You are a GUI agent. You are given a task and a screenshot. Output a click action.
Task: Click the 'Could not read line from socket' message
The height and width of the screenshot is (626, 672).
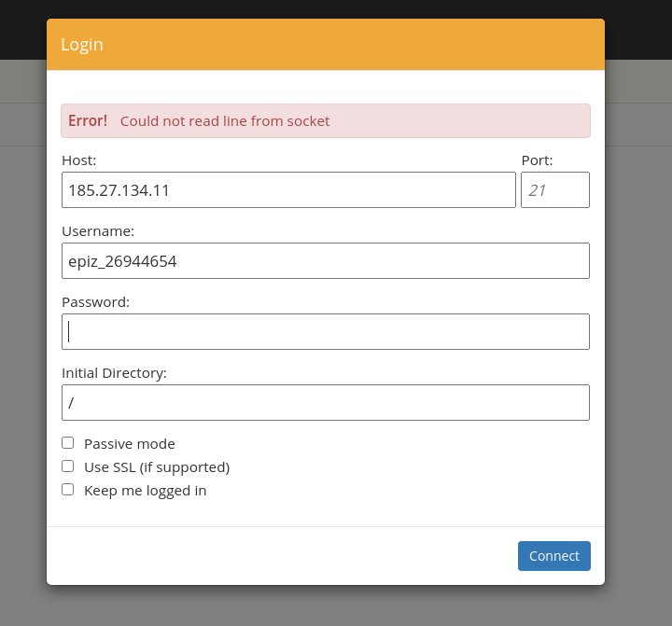coord(225,121)
